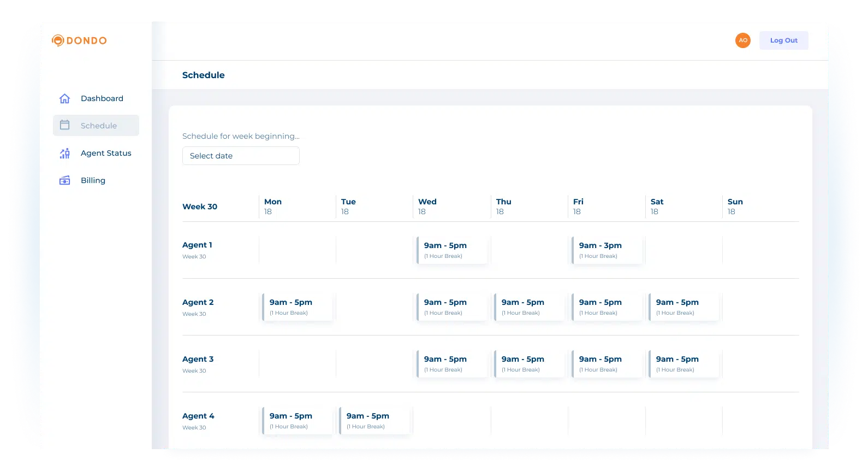Click the Log Out button

(783, 40)
